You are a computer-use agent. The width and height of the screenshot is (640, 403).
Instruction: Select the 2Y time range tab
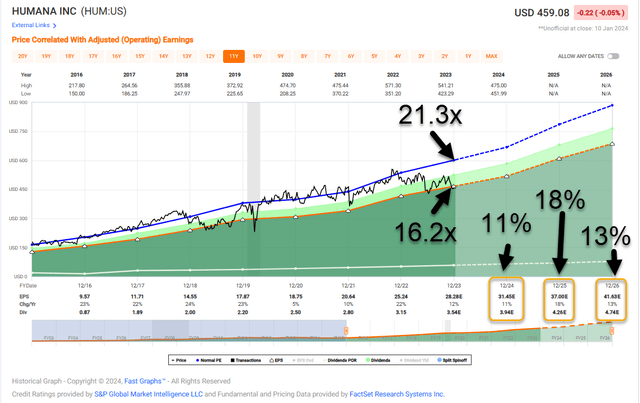click(445, 56)
